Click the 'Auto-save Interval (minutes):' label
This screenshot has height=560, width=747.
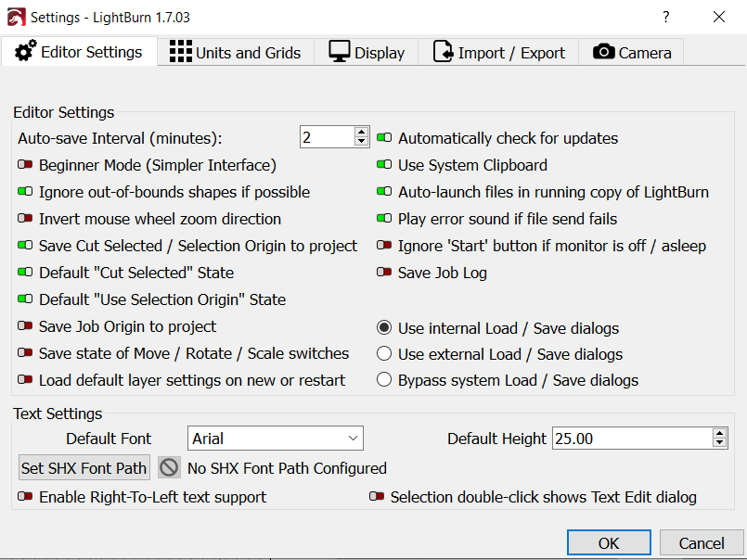[x=120, y=138]
